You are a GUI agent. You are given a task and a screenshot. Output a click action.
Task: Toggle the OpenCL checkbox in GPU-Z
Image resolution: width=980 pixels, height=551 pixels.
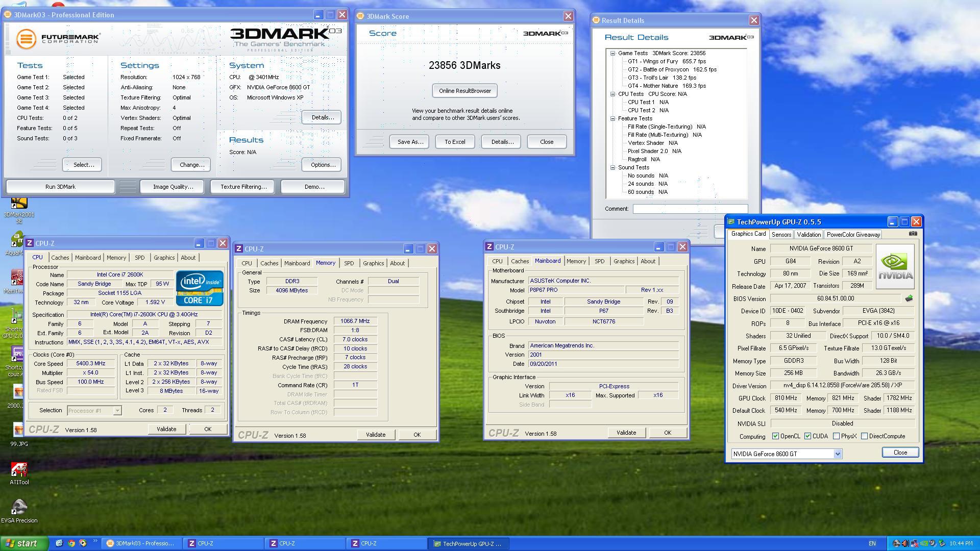776,436
